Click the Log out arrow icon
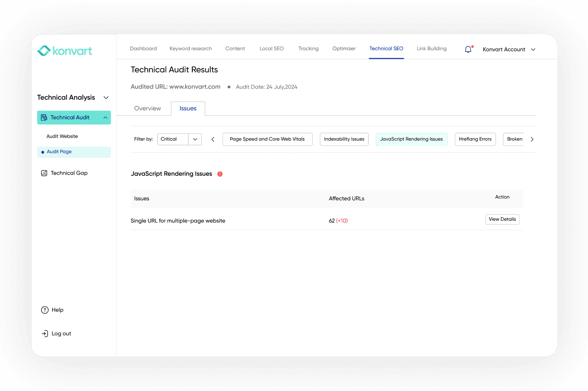The image size is (588, 391). (x=45, y=334)
